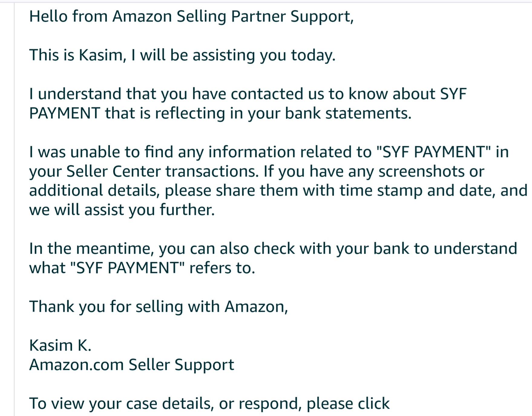Click the 'your Seller Center transactions' text
Screen dimensions: 532x416
pyautogui.click(x=144, y=172)
